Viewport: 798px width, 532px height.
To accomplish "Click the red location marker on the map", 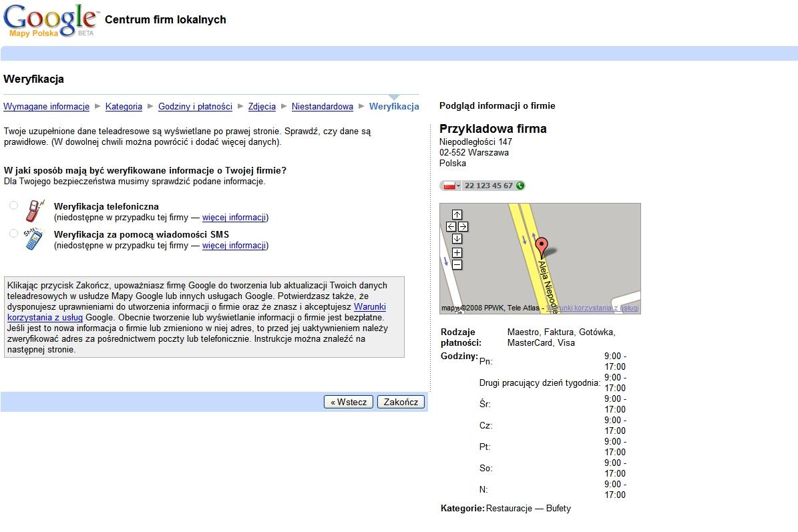I will (x=542, y=246).
